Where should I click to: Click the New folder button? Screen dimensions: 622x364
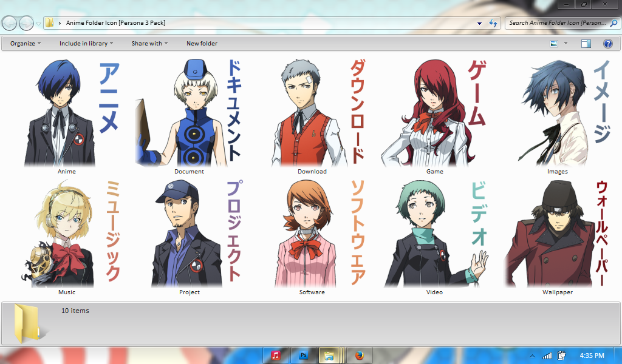click(202, 44)
